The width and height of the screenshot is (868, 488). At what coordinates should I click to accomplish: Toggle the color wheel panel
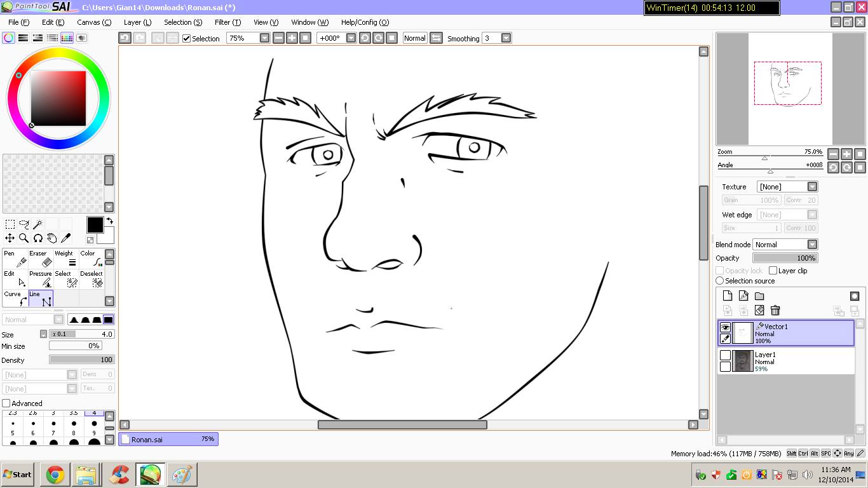point(9,38)
